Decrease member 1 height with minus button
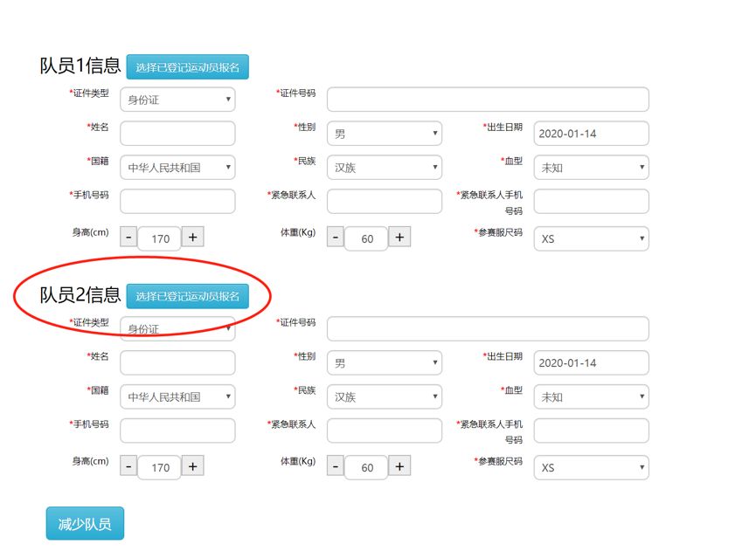This screenshot has width=756, height=558. coord(128,237)
